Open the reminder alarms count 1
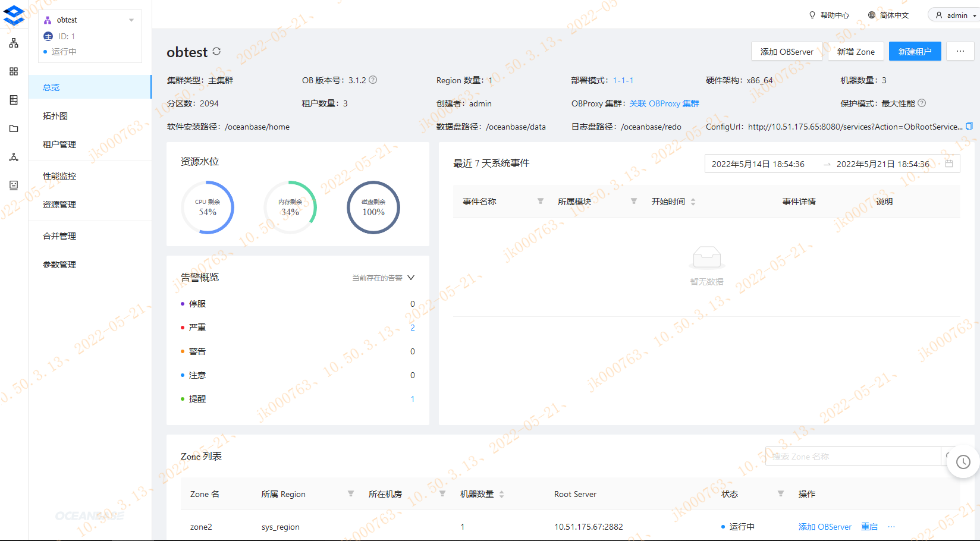Viewport: 980px width, 541px height. pos(413,399)
